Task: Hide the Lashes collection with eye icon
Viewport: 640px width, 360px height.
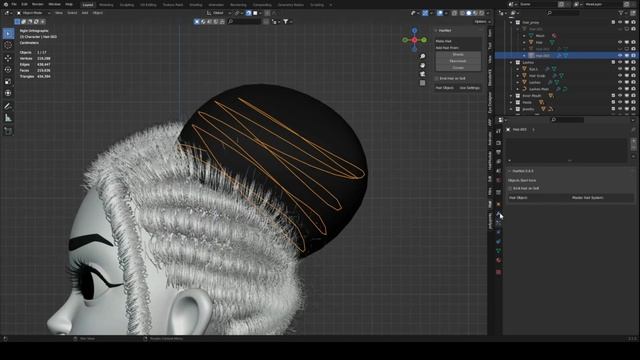Action: (x=620, y=62)
